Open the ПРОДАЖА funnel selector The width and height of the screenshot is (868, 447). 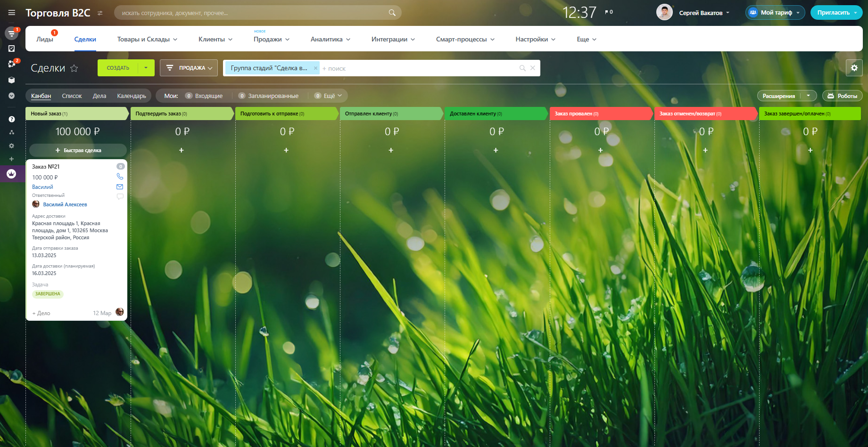pos(189,68)
